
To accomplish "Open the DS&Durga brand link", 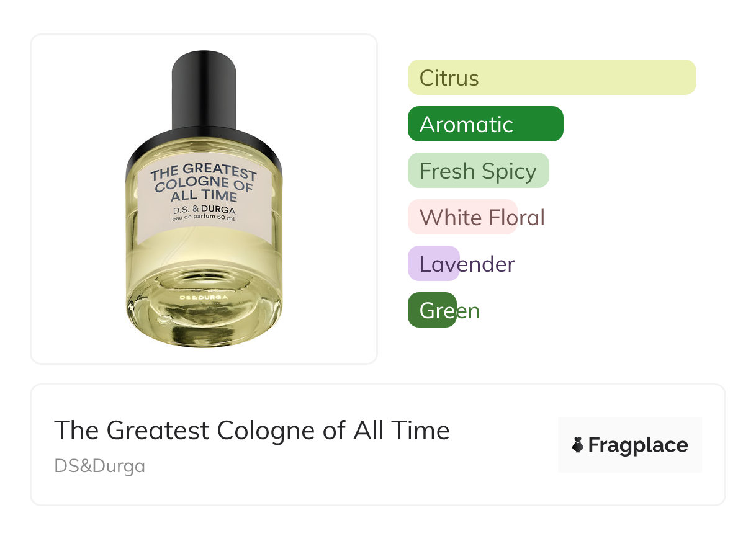I will click(x=100, y=466).
